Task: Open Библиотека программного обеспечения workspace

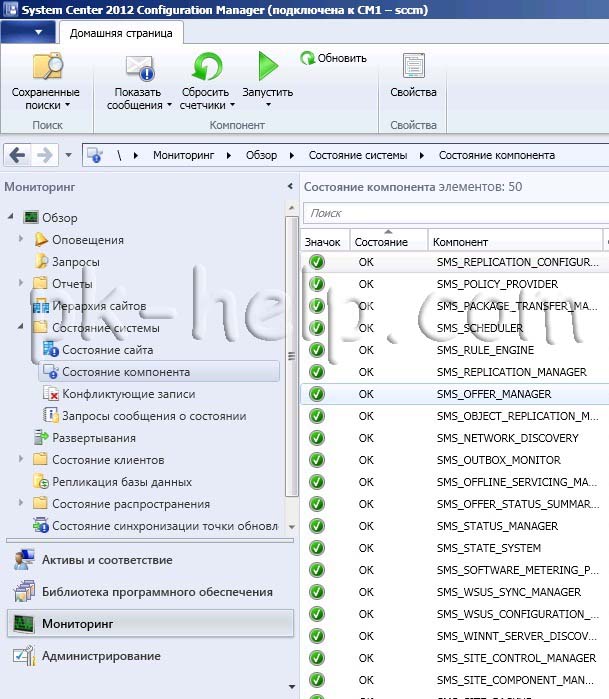Action: [x=150, y=592]
